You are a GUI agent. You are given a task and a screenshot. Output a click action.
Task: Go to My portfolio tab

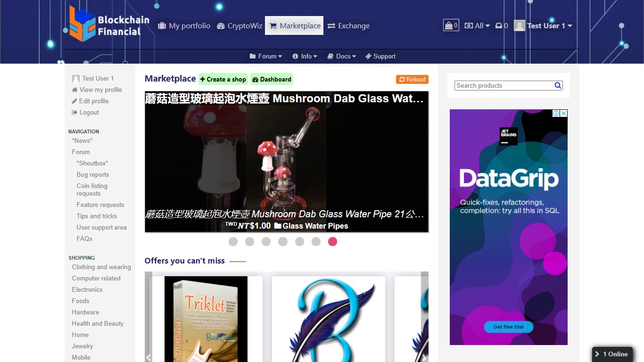(x=184, y=26)
